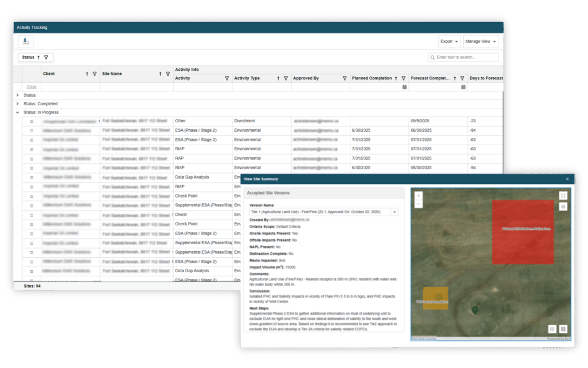The width and height of the screenshot is (588, 368).
Task: Zoom out on the site map
Action: [418, 204]
